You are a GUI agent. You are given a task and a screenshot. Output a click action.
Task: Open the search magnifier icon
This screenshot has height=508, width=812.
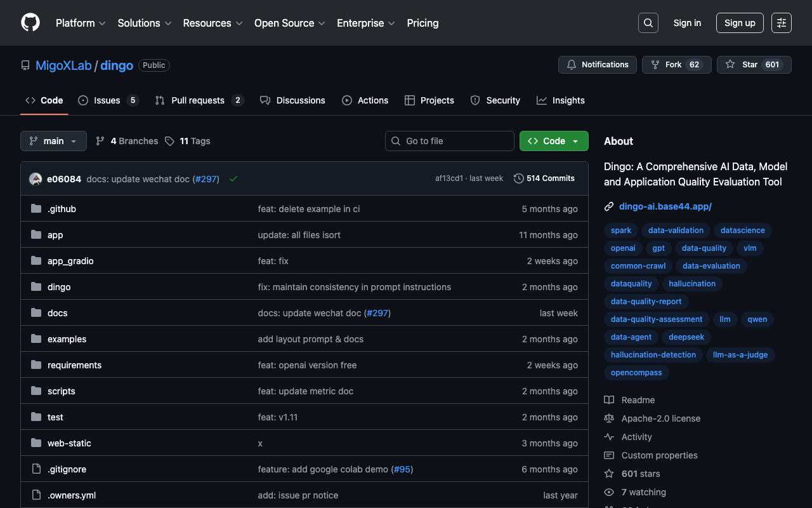point(648,23)
